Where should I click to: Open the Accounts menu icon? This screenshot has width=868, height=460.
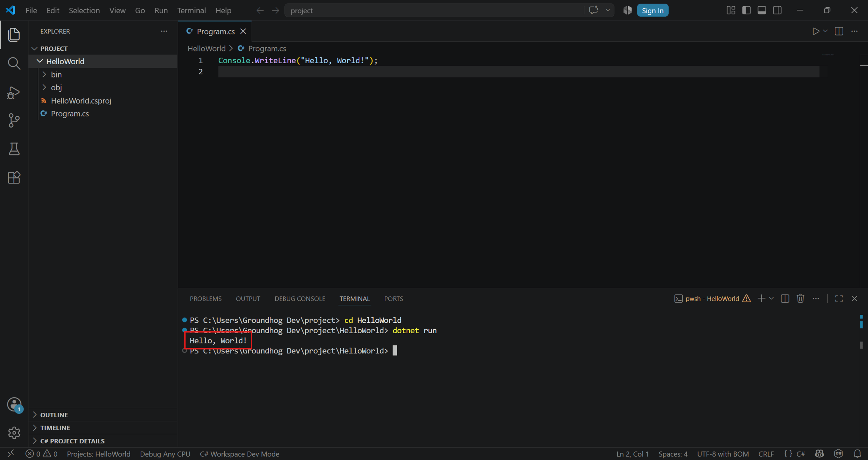tap(14, 404)
